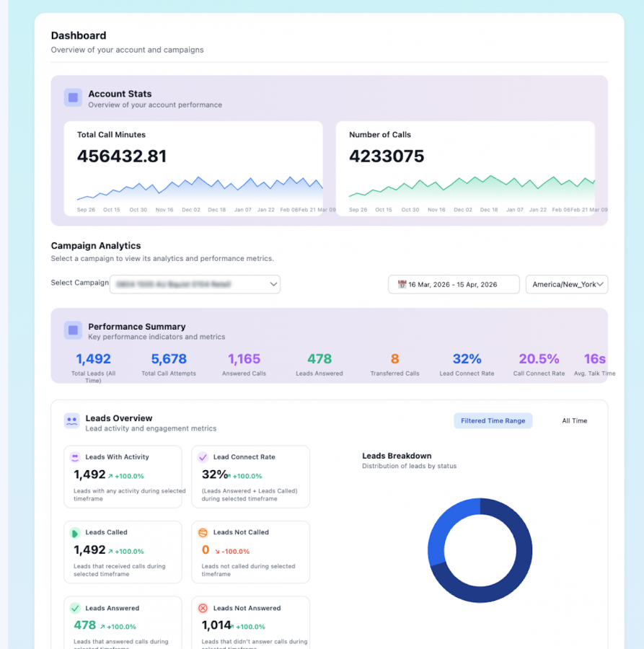The image size is (644, 649).
Task: Click the Select Campaign dropdown chevron
Action: (x=273, y=284)
